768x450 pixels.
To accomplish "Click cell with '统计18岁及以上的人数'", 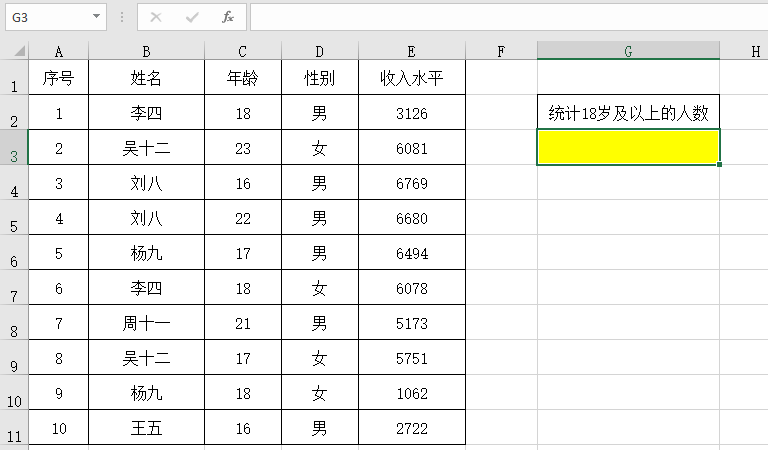I will point(628,113).
